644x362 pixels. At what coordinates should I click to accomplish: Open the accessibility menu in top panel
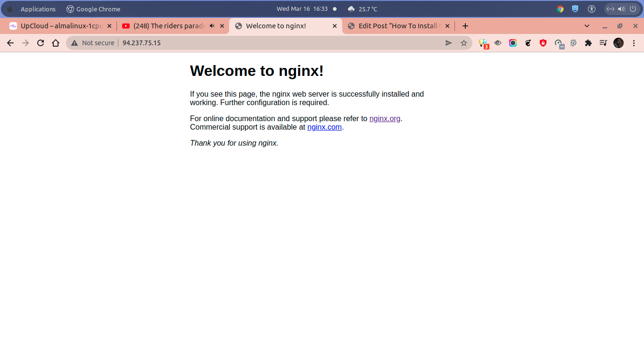(592, 9)
